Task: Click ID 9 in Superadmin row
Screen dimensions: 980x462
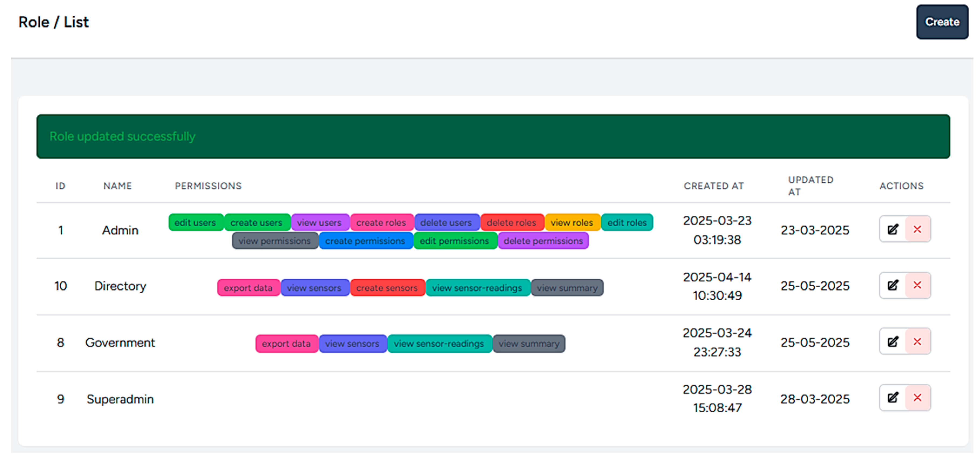Action: coord(60,399)
